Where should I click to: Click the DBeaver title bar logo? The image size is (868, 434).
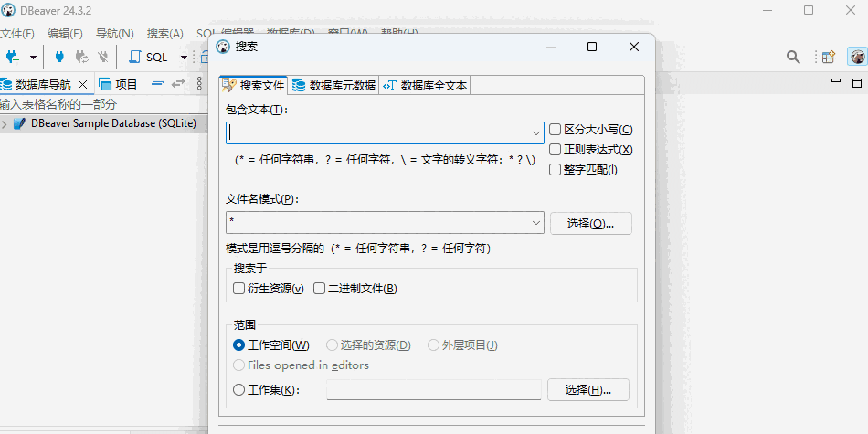click(x=7, y=10)
